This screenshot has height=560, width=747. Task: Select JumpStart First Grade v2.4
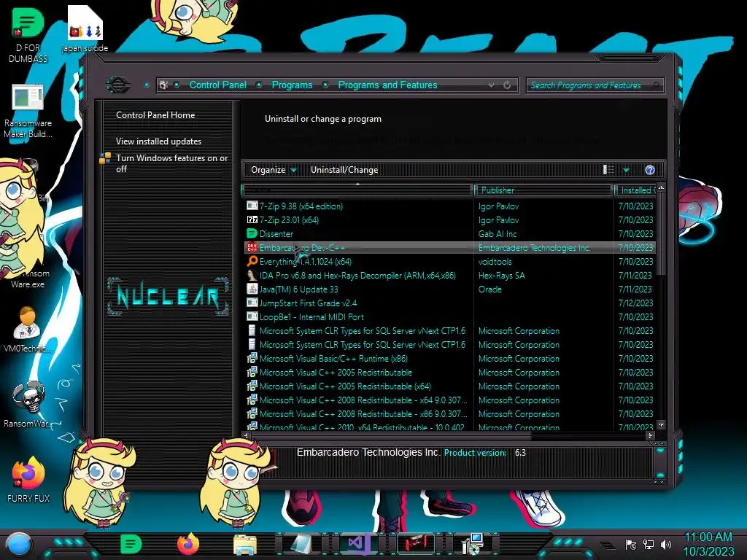449,303
